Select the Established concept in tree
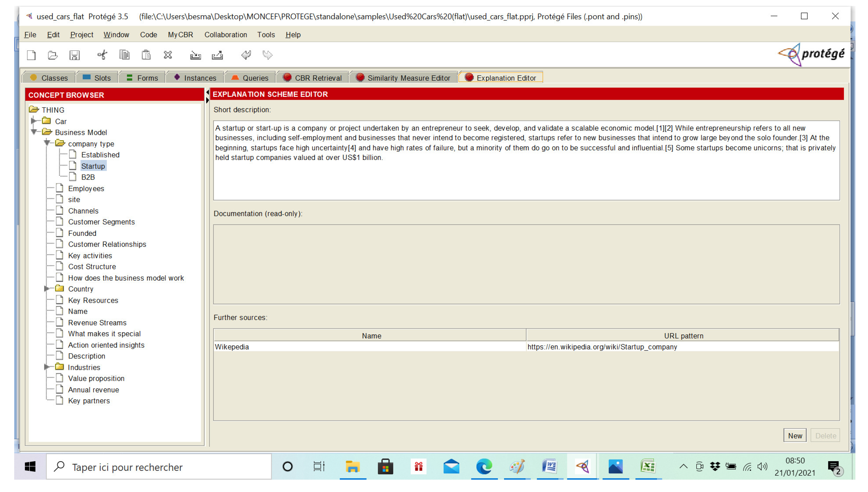868x492 pixels. 100,155
